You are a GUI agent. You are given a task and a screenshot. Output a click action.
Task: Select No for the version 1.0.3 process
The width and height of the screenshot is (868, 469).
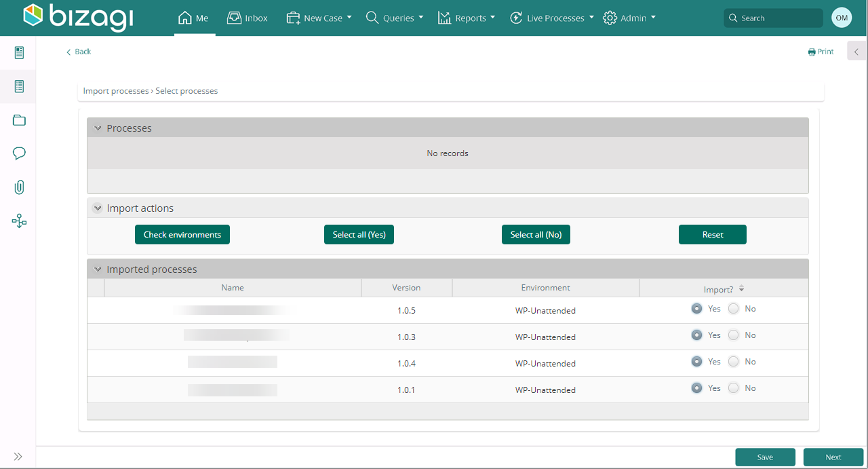tap(733, 335)
